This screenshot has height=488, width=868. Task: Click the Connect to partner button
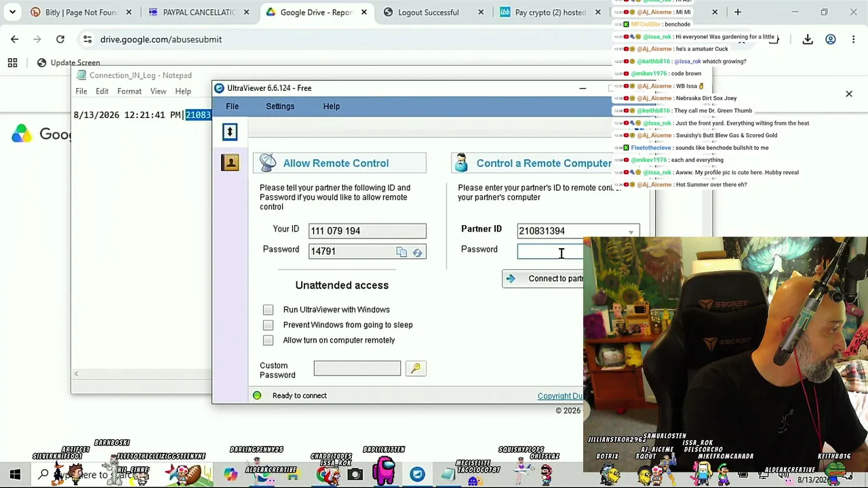(542, 279)
